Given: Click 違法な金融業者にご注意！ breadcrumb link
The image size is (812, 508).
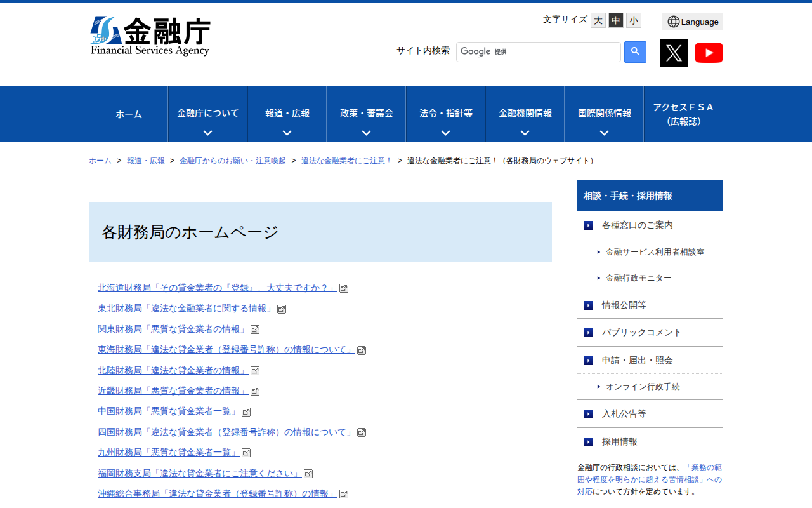Looking at the screenshot, I should tap(347, 161).
